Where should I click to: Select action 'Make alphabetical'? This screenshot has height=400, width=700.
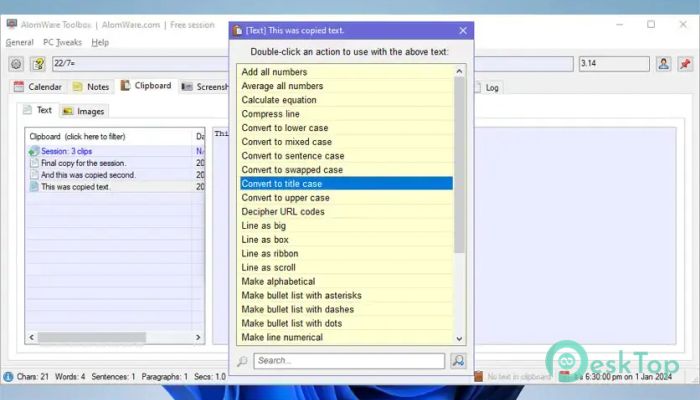click(x=346, y=281)
